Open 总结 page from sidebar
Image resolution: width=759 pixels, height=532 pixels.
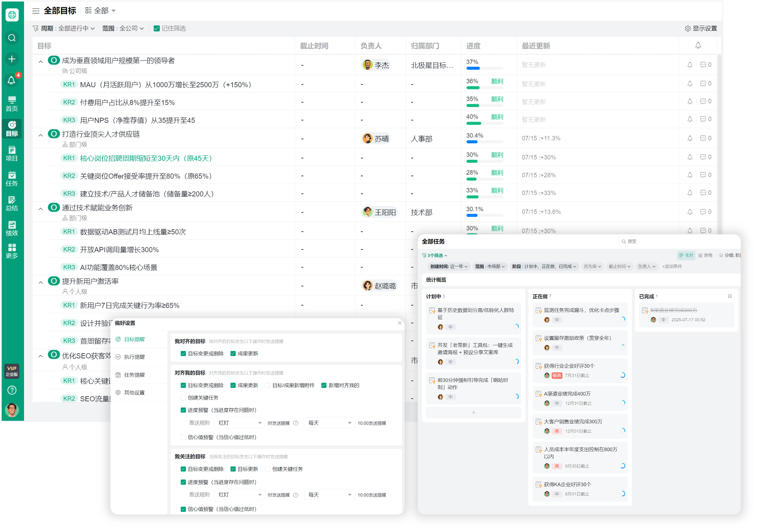click(x=12, y=203)
